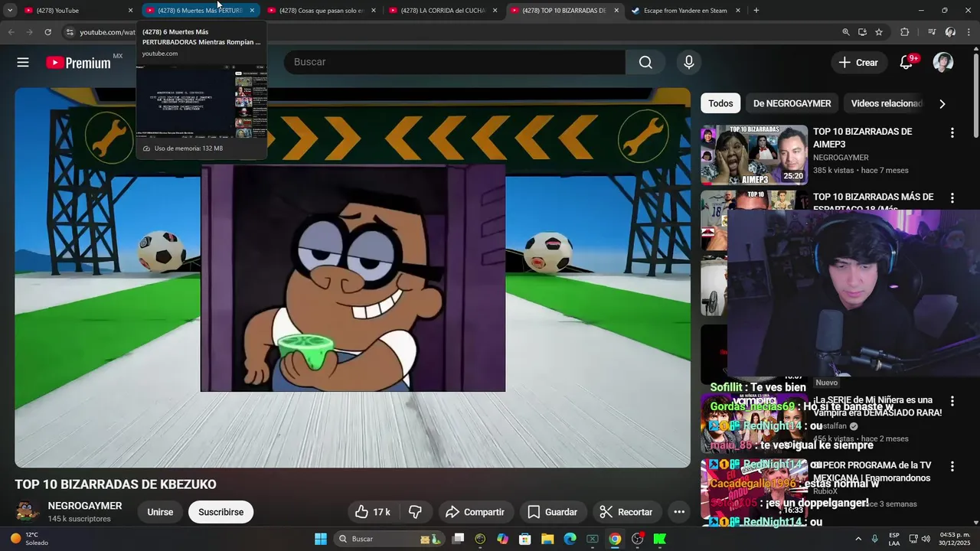The height and width of the screenshot is (551, 980).
Task: Show hidden system tray icons
Action: 857,539
